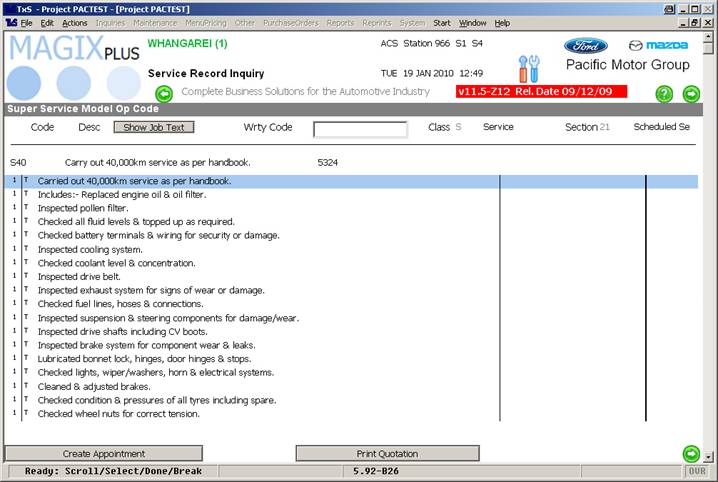Click the bottom-right green arrow icon
The height and width of the screenshot is (482, 718).
(x=690, y=453)
